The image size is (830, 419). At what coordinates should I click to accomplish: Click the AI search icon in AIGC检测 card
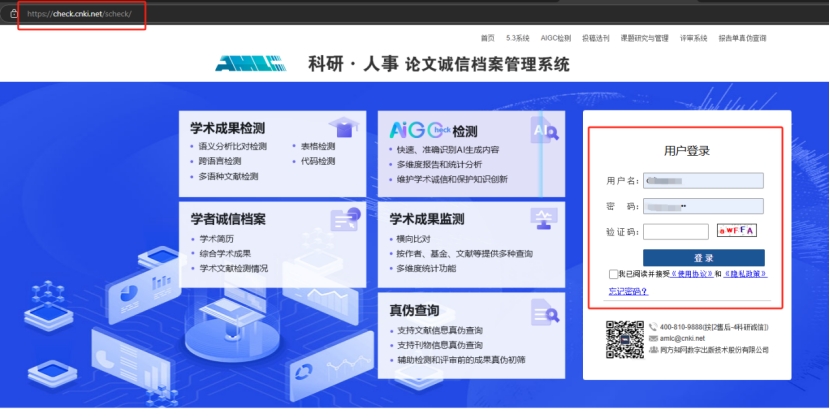545,131
